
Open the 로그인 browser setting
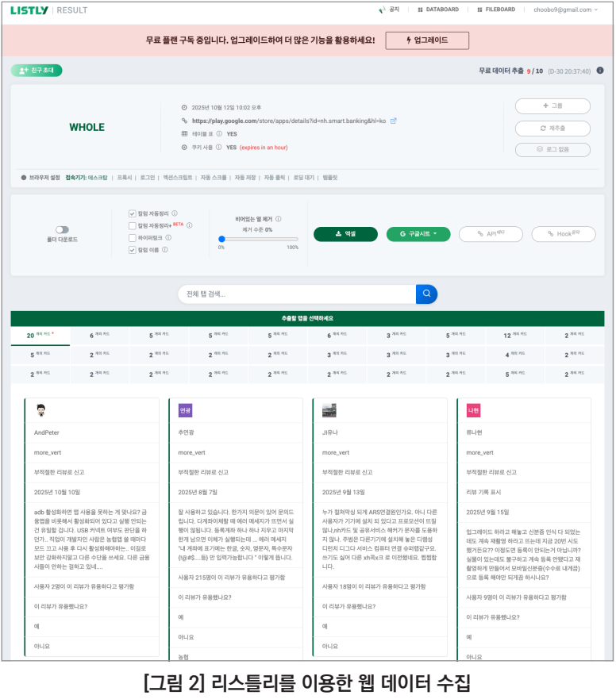pos(147,178)
